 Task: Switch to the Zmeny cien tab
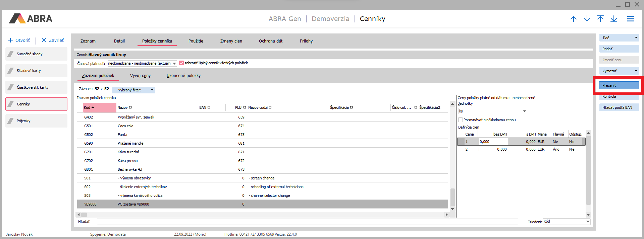coord(231,41)
